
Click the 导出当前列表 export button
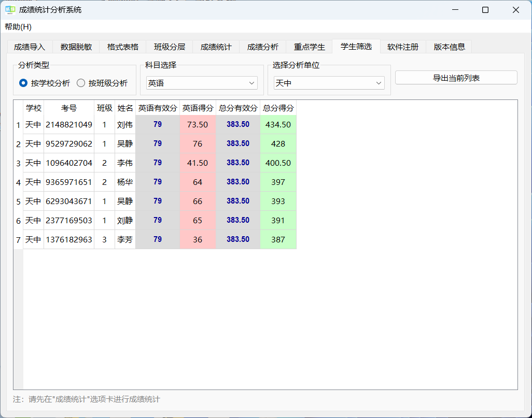click(456, 77)
